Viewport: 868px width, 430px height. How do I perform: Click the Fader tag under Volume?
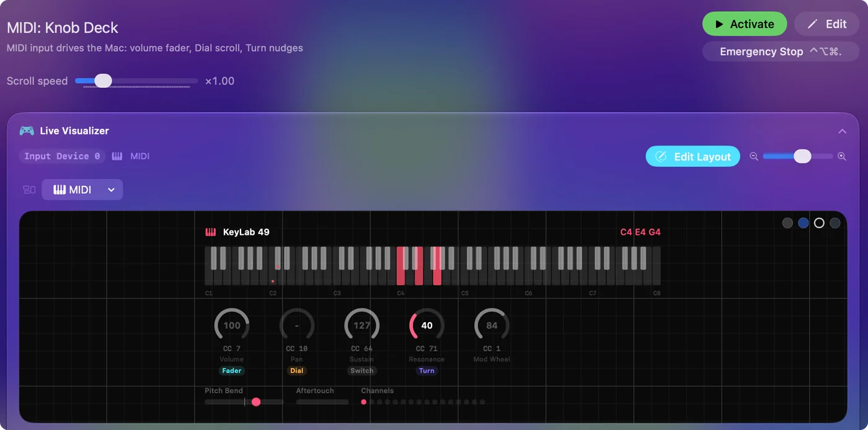pyautogui.click(x=232, y=371)
